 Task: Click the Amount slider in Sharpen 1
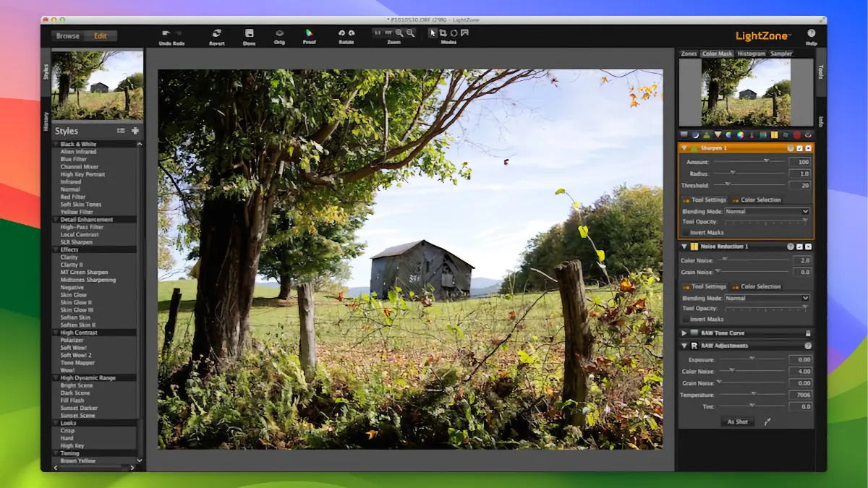[767, 160]
